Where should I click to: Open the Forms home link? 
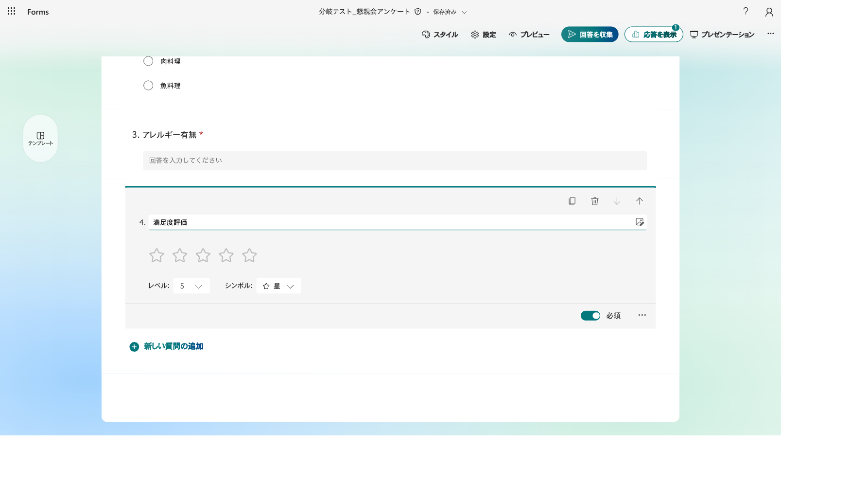[x=38, y=12]
